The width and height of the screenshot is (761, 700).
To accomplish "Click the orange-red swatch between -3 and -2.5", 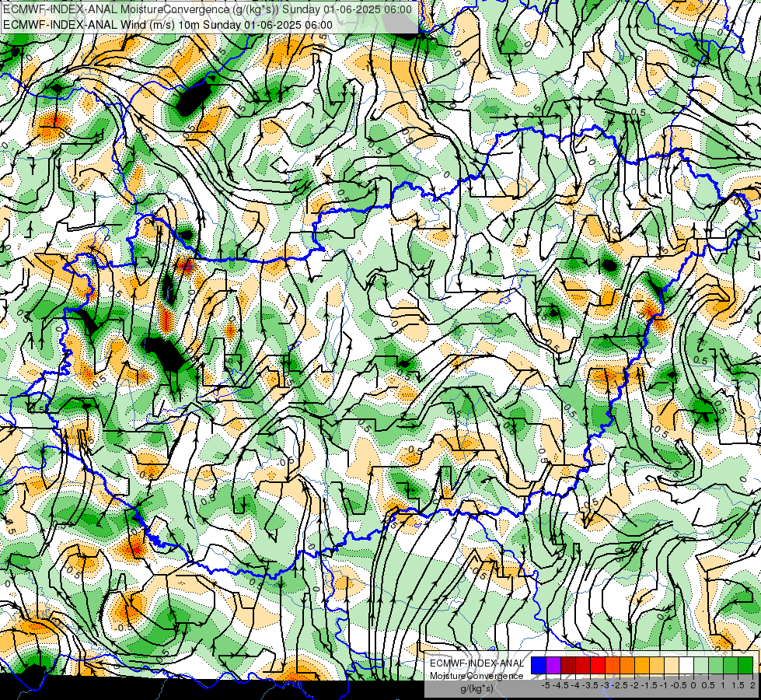I will point(613,666).
